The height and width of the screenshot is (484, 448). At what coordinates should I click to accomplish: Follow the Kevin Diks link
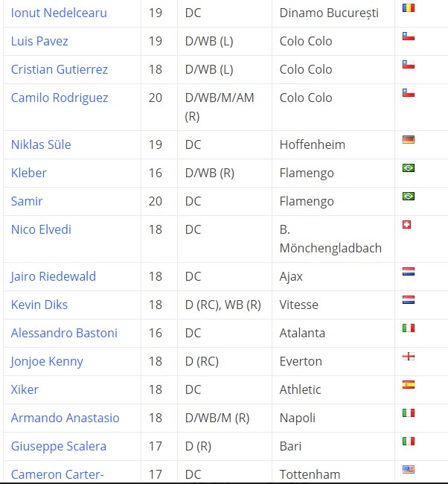pyautogui.click(x=39, y=305)
